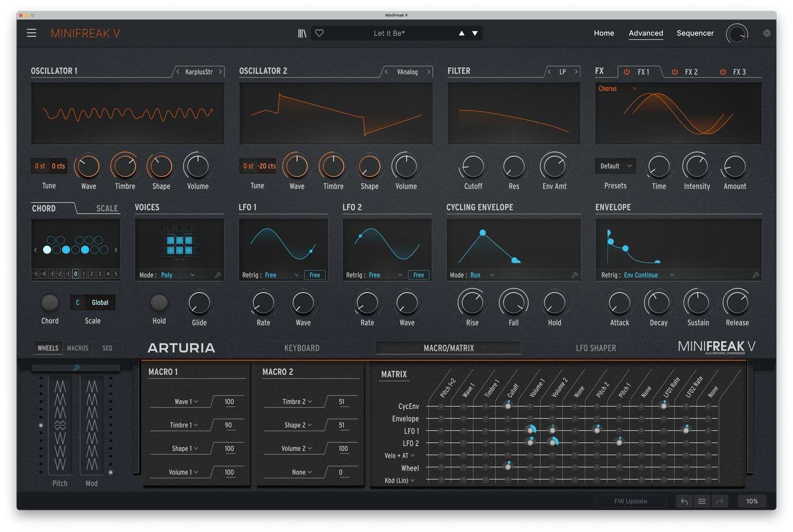Toggle LFO 1 Free sync button
Viewport: 793px width, 532px height.
click(x=315, y=275)
